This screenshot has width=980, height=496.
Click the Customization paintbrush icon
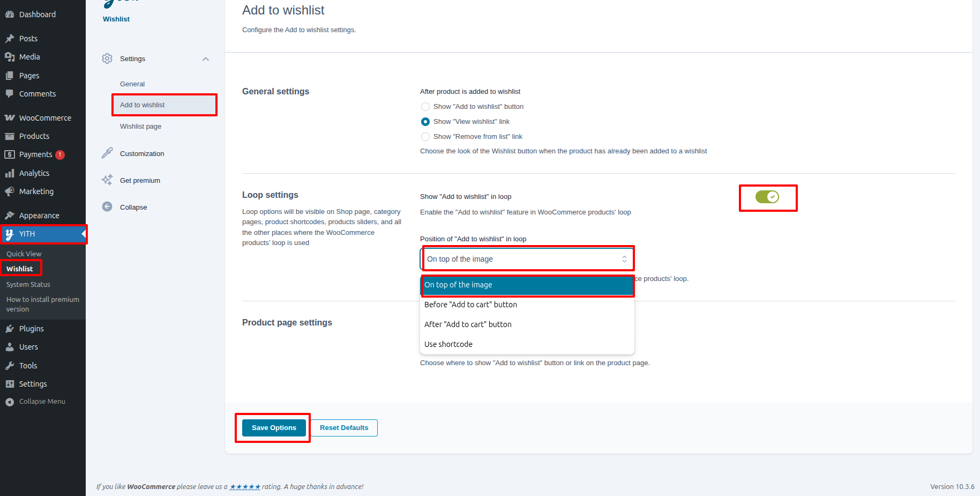click(x=107, y=153)
